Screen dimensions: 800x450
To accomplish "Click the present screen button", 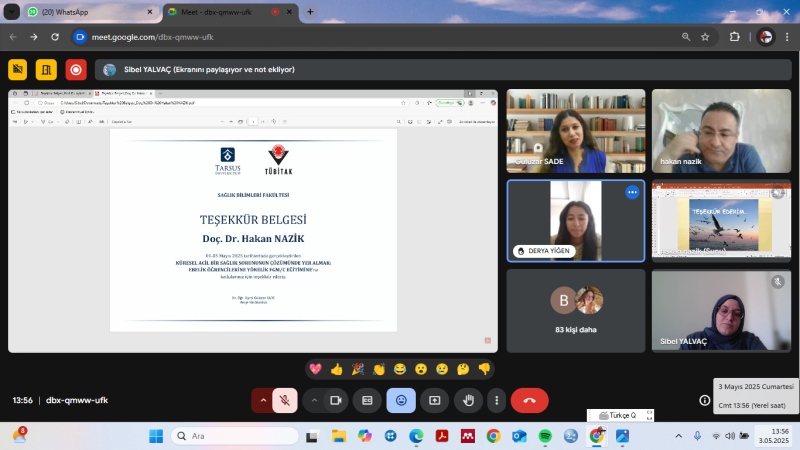I will (434, 401).
